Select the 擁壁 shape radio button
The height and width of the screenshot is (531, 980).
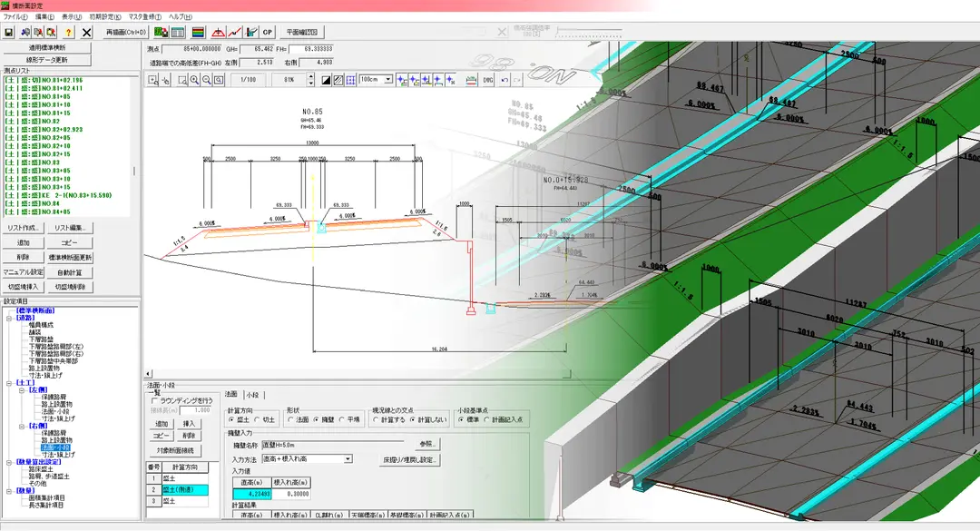pyautogui.click(x=317, y=419)
